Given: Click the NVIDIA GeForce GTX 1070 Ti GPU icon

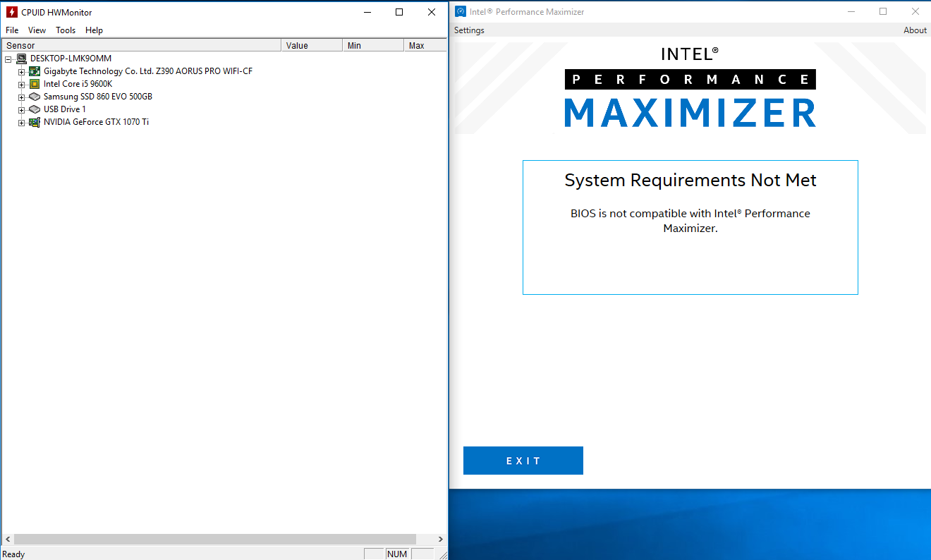Looking at the screenshot, I should pyautogui.click(x=34, y=121).
